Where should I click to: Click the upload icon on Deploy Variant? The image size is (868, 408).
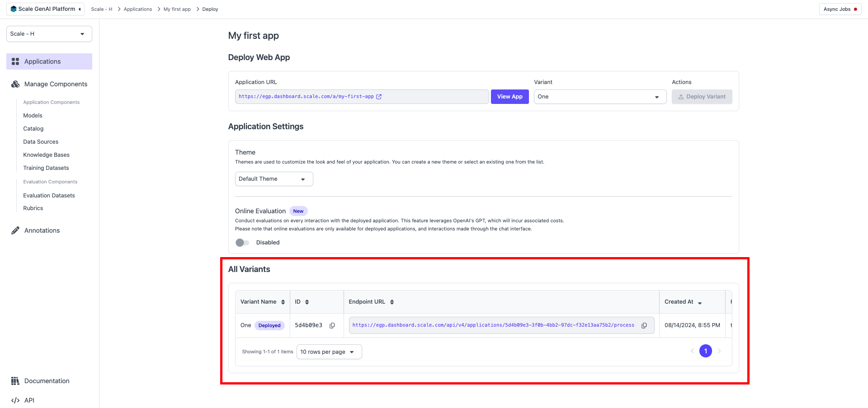(681, 97)
